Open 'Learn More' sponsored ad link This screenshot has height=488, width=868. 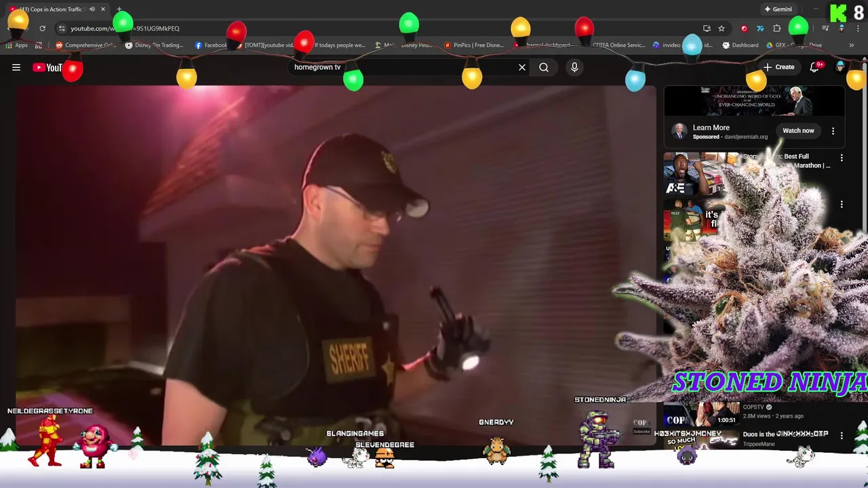(711, 127)
